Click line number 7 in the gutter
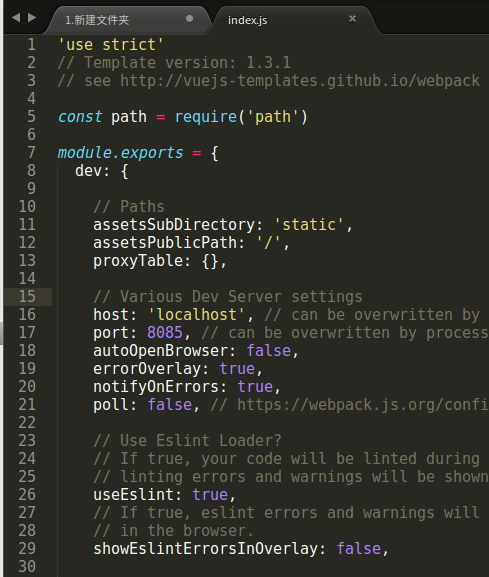489x577 pixels. tap(31, 152)
